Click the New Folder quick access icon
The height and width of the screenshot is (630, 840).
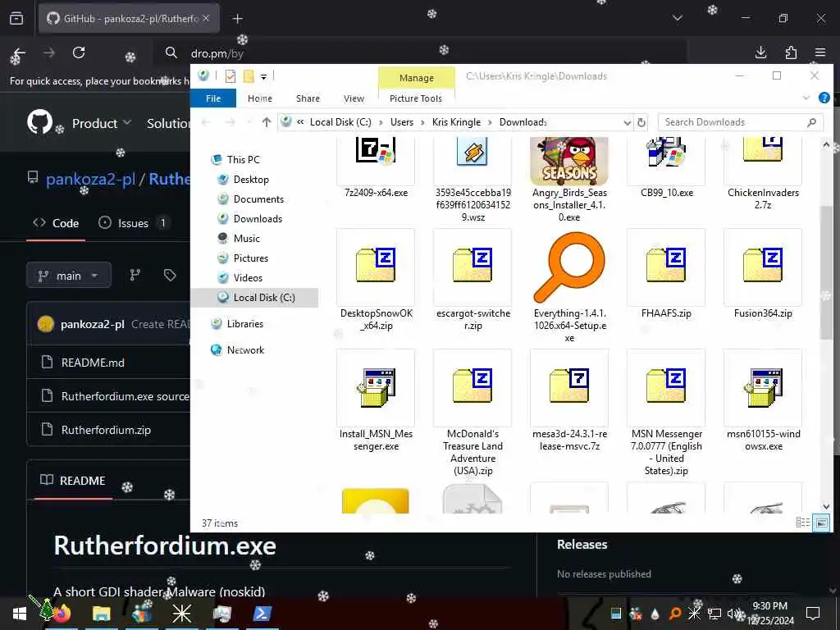(249, 76)
